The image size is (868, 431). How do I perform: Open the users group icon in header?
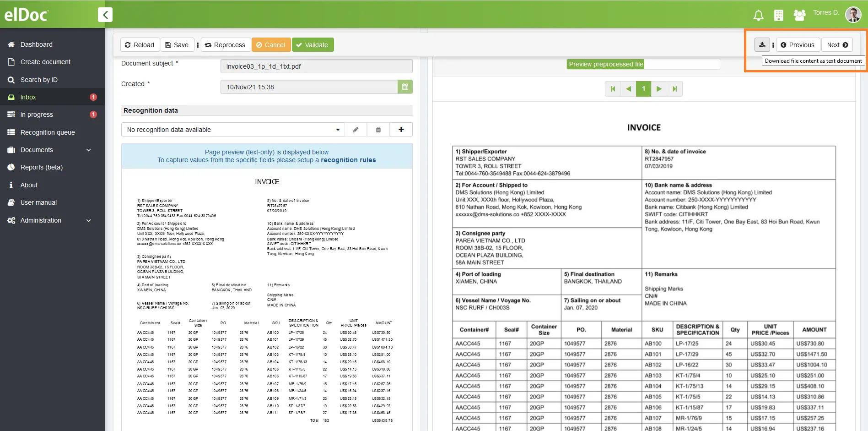[799, 16]
